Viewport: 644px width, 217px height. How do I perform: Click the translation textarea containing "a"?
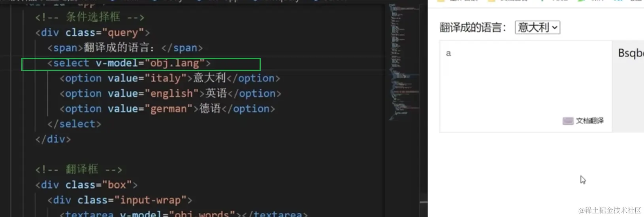[525, 86]
